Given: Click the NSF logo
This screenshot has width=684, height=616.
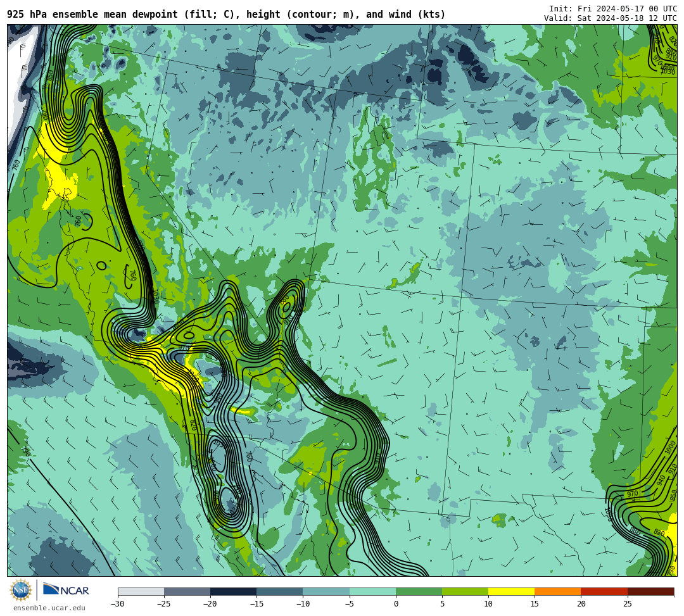Looking at the screenshot, I should pos(20,590).
